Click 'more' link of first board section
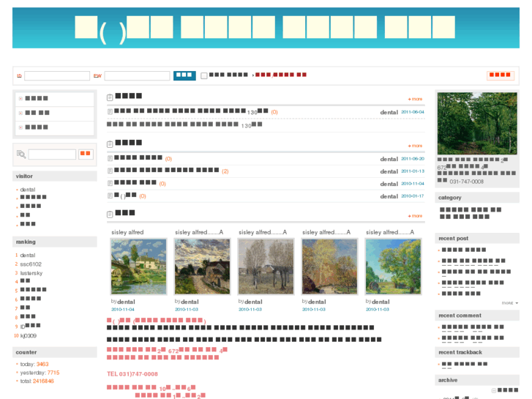Screen dimensions: 532x399 tap(415, 99)
